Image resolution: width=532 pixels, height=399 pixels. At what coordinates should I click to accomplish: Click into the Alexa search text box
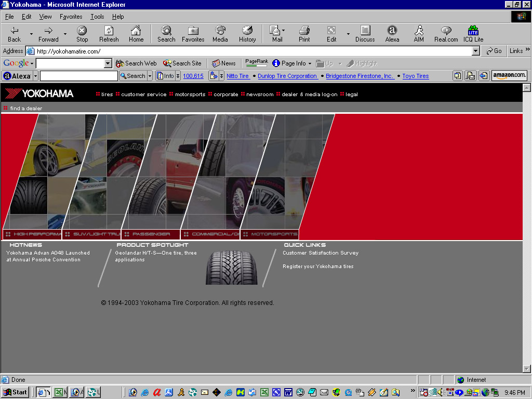click(79, 76)
